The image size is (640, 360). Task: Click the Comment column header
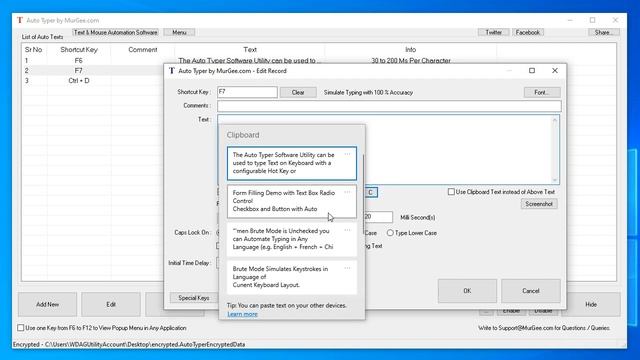pos(142,50)
